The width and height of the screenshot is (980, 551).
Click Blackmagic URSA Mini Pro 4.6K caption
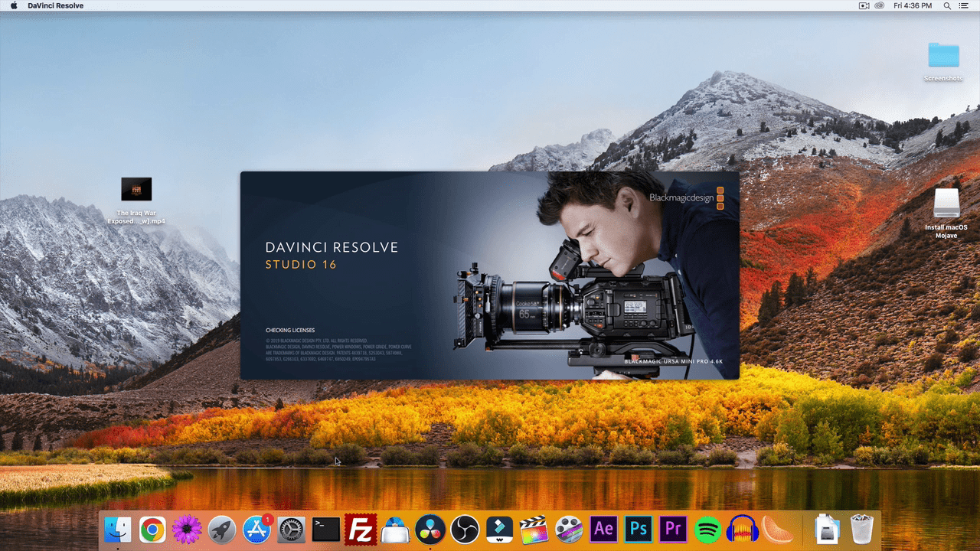click(674, 360)
